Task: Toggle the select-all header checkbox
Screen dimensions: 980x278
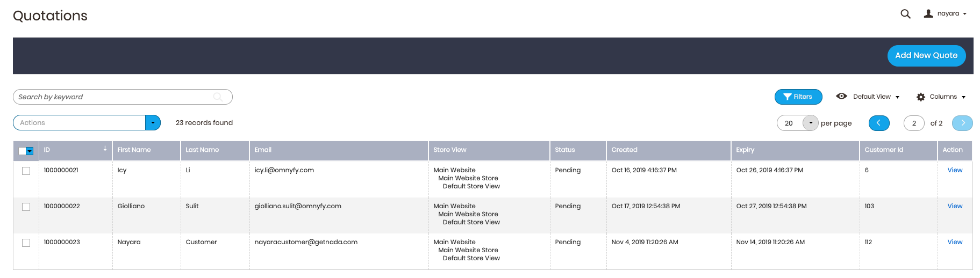Action: [23, 151]
